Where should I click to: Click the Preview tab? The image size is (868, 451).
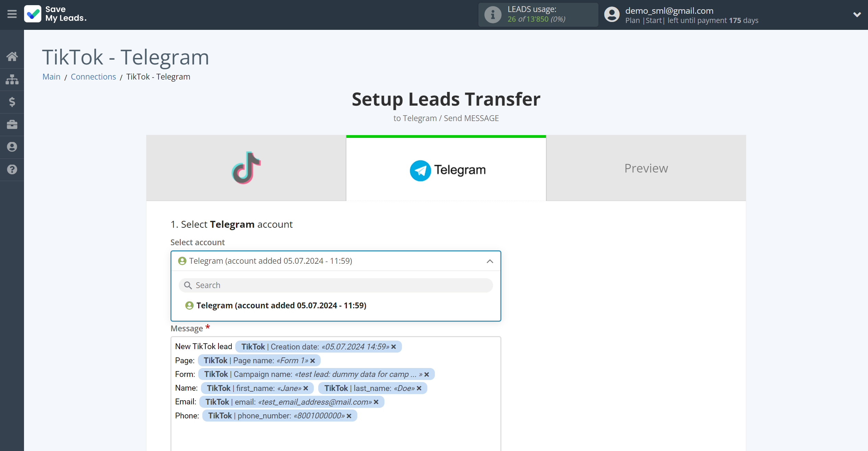pyautogui.click(x=646, y=168)
